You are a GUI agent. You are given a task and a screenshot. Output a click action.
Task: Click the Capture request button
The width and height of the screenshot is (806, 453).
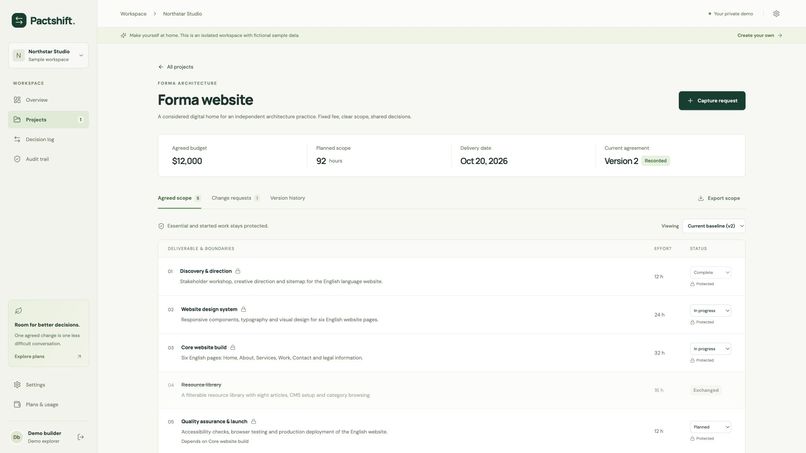(712, 101)
